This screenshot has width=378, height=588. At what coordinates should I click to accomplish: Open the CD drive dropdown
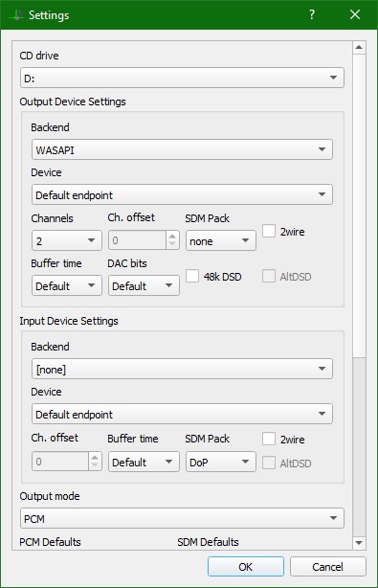point(182,78)
